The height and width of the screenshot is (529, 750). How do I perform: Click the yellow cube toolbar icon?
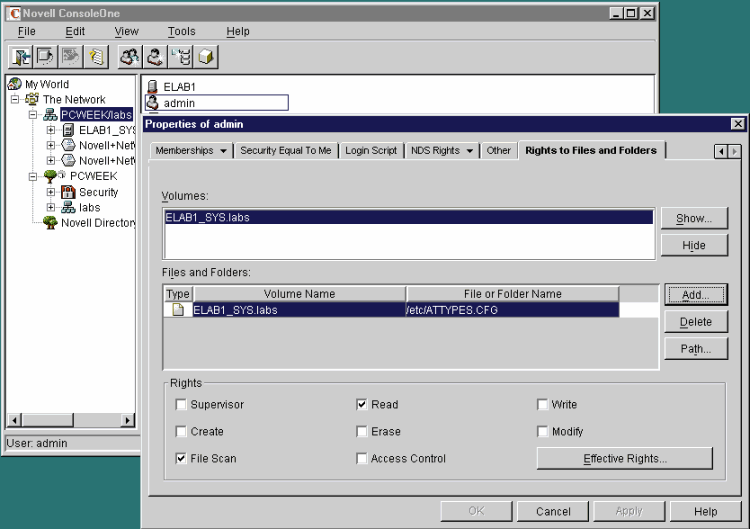coord(206,57)
